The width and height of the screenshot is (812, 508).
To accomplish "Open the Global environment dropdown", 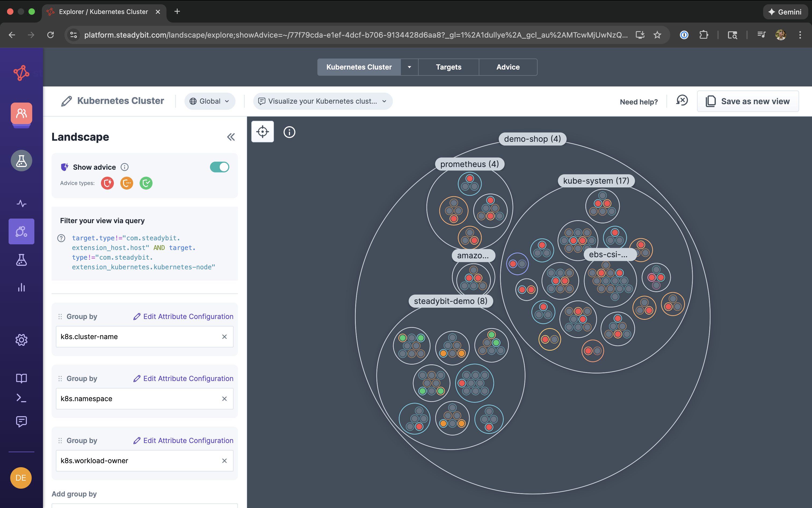I will point(210,101).
